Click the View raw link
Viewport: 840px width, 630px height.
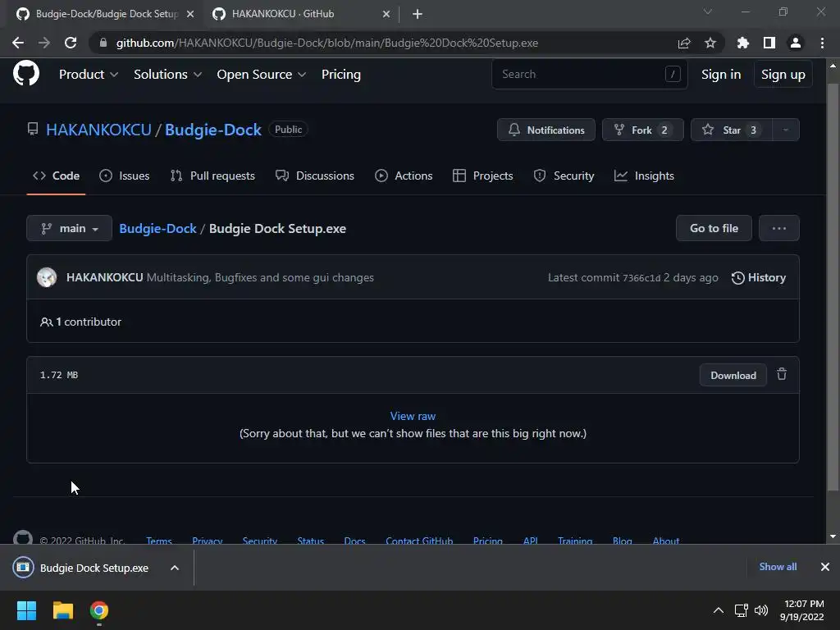pos(413,416)
